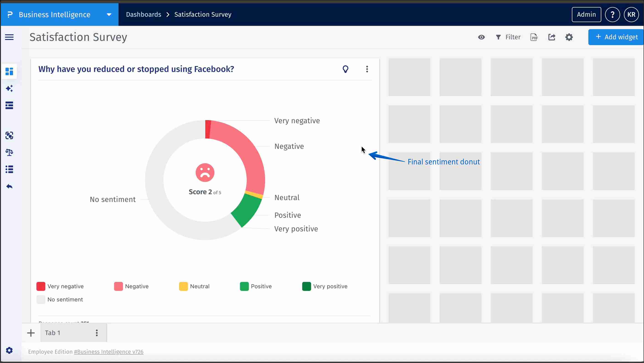The width and height of the screenshot is (644, 363).
Task: Click the share dashboard icon
Action: coord(551,37)
